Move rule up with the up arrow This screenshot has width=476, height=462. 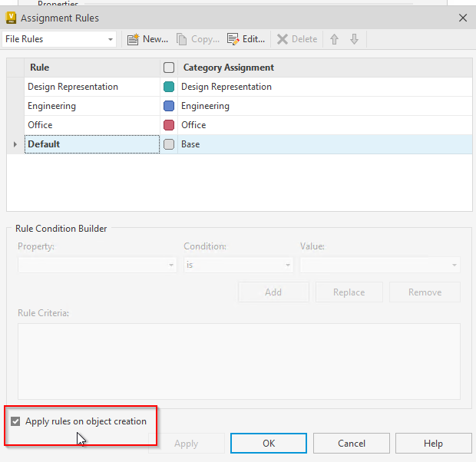click(x=334, y=39)
